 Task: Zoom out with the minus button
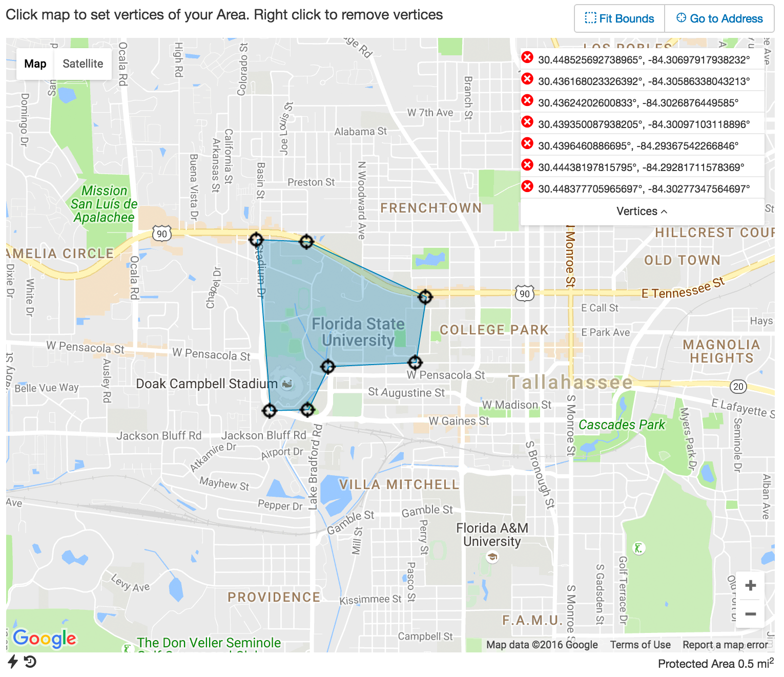750,613
